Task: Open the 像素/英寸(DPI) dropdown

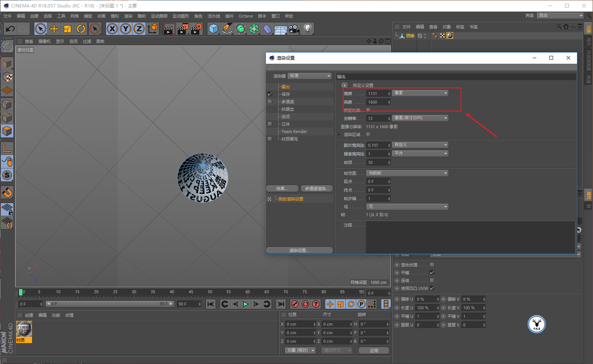Action: point(420,118)
